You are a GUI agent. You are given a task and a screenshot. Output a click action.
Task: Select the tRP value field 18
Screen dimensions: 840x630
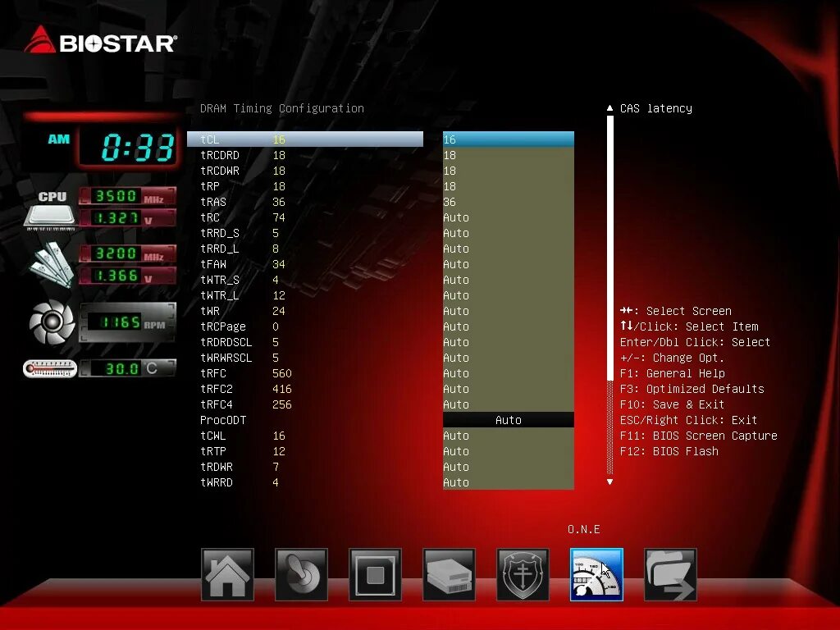pos(509,186)
